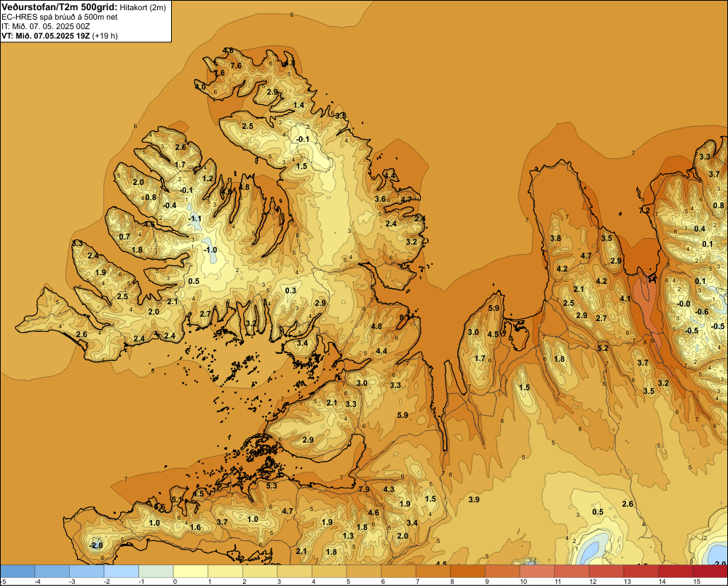Click the legend tick label '7'

pos(417,582)
